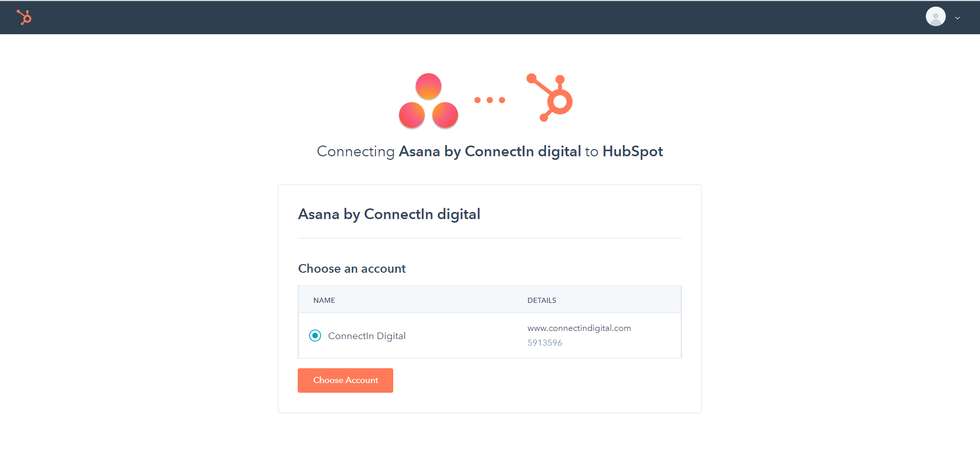This screenshot has height=453, width=980.
Task: Click the ConnectIn Digital account name
Action: pyautogui.click(x=367, y=336)
